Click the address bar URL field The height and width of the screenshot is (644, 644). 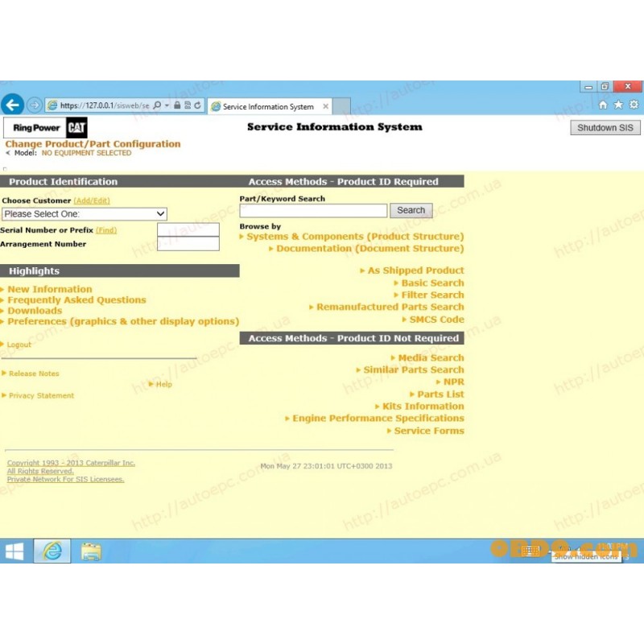105,105
